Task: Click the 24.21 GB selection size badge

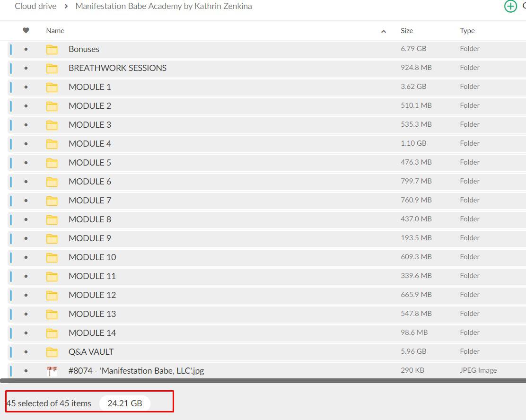Action: 124,403
